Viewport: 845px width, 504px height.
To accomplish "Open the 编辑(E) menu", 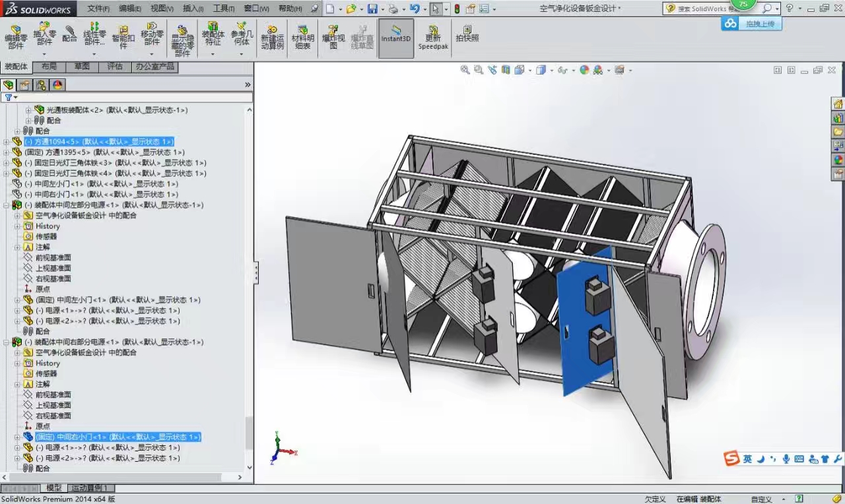I will tap(130, 9).
